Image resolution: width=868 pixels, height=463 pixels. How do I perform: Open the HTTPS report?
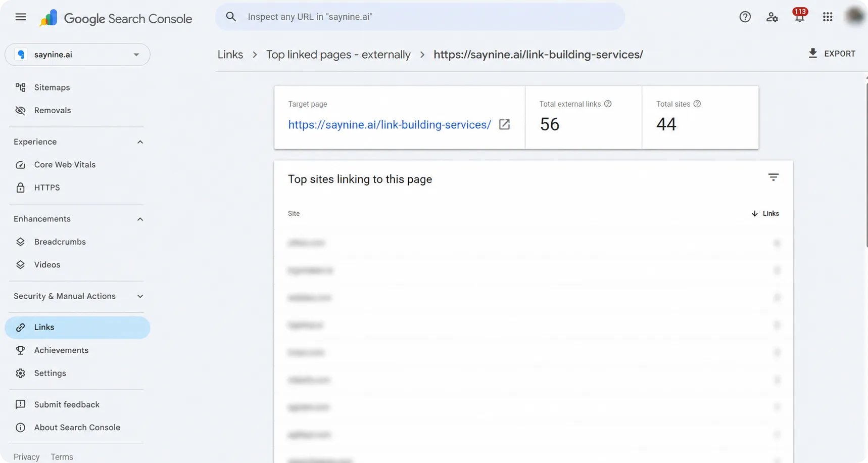click(47, 188)
